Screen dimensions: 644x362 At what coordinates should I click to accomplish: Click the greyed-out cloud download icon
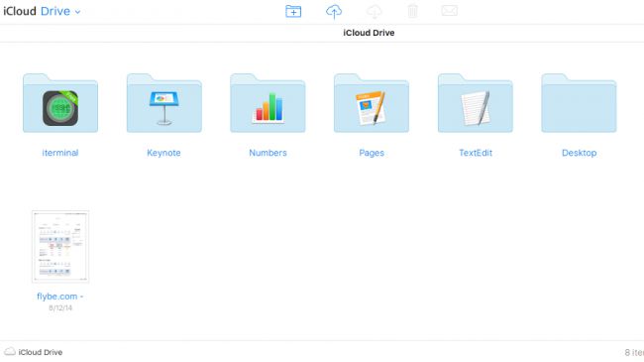click(374, 12)
